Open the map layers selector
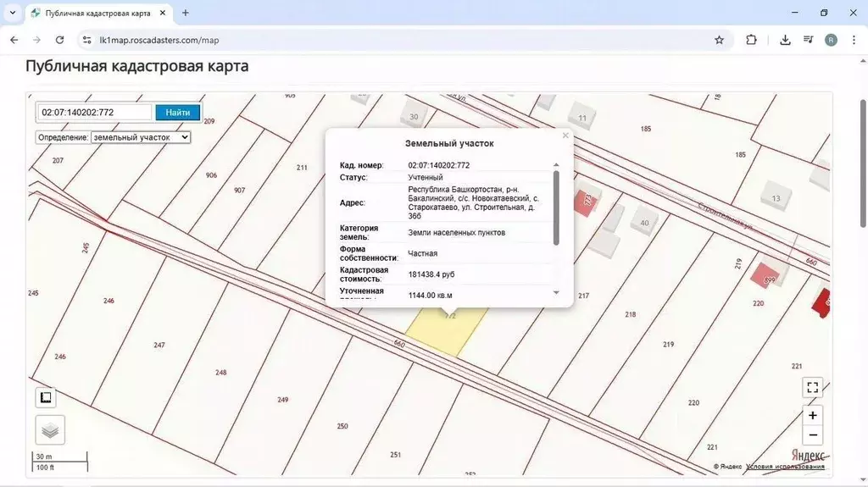The width and height of the screenshot is (868, 487). [50, 429]
